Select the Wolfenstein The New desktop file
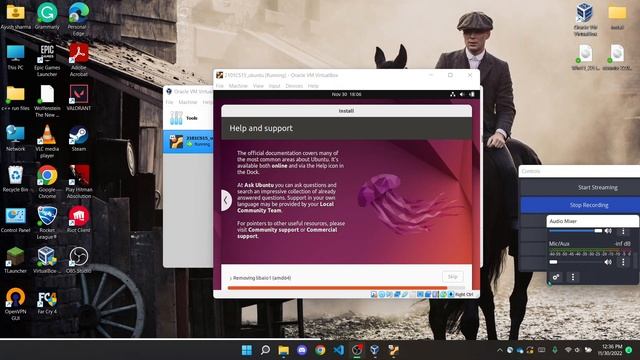This screenshot has width=640, height=360. 47,101
